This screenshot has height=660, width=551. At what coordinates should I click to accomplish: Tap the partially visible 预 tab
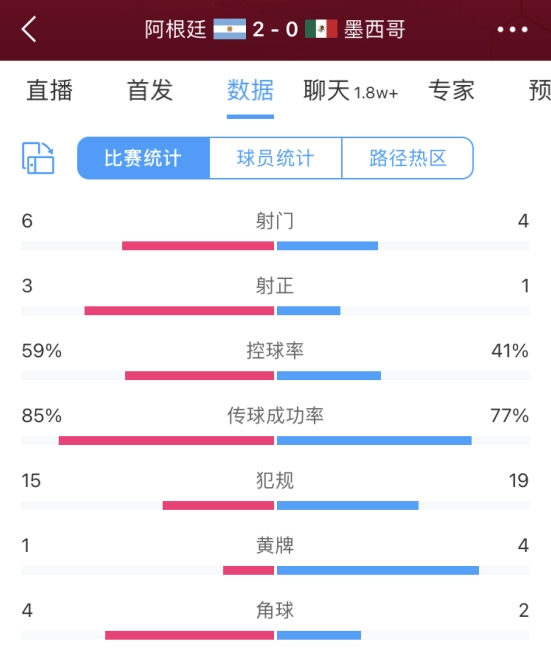point(540,90)
